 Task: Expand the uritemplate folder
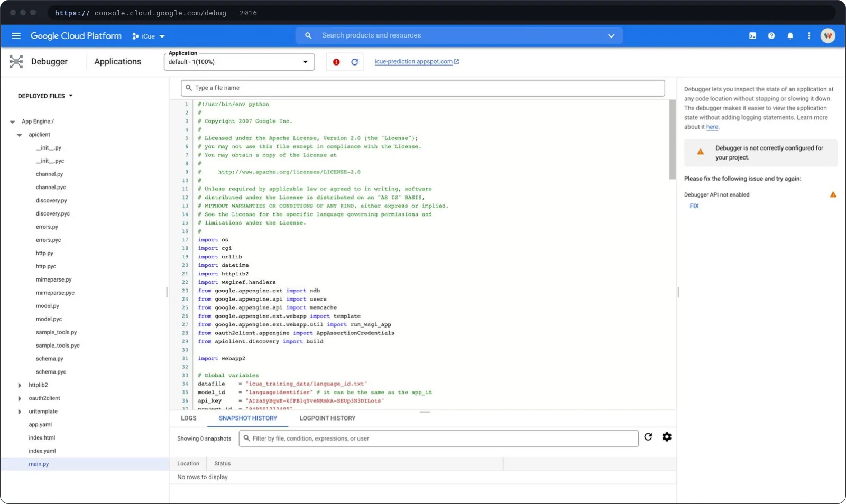[20, 412]
